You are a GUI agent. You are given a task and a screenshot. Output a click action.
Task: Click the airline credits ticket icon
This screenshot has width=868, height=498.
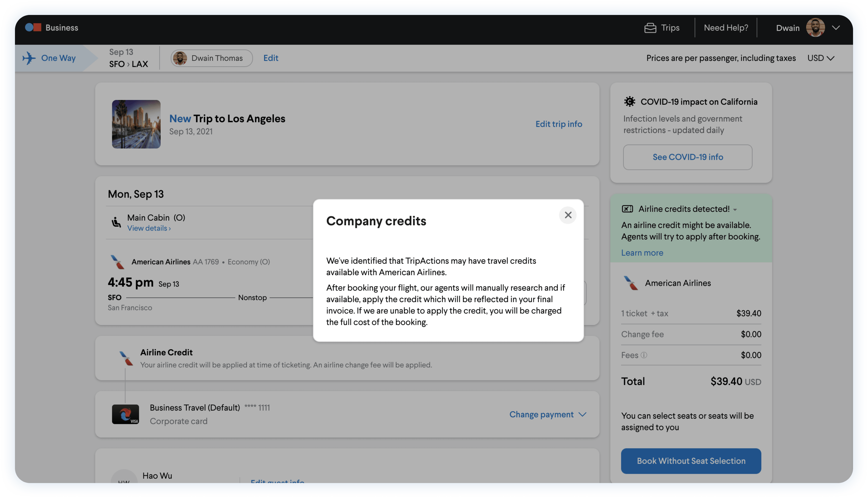(627, 209)
